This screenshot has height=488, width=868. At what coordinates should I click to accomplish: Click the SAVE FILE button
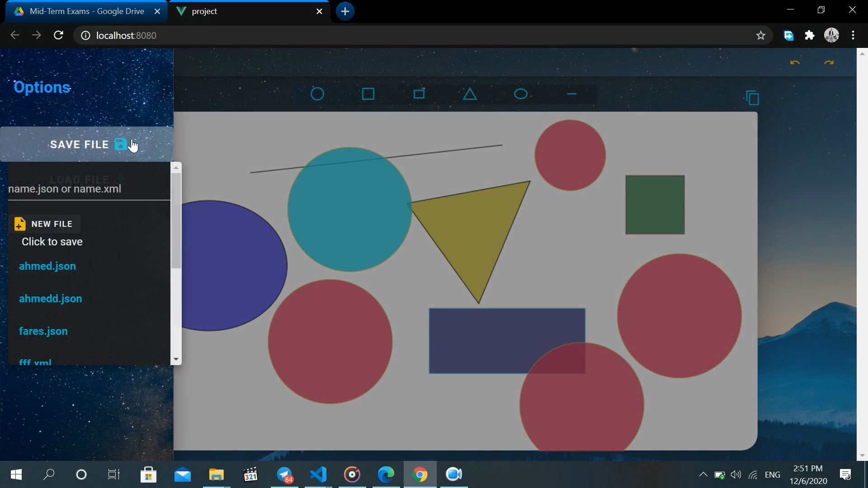coord(87,144)
